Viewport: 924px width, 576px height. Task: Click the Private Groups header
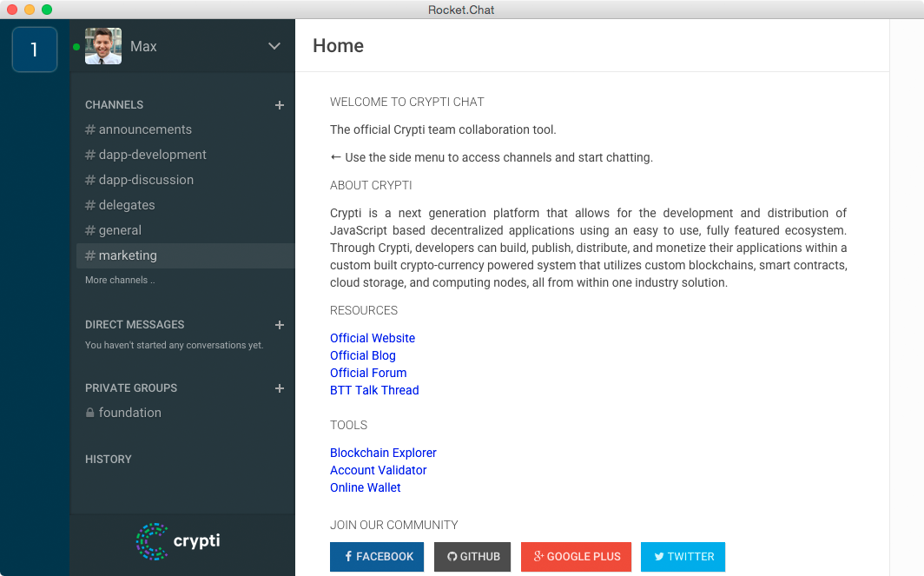131,388
